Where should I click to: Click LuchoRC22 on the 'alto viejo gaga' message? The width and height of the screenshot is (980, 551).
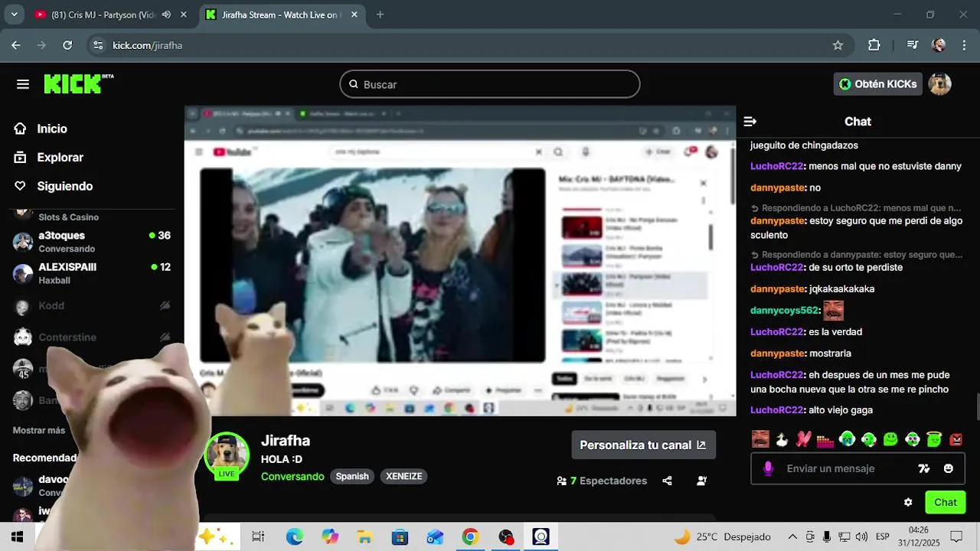[x=776, y=409]
